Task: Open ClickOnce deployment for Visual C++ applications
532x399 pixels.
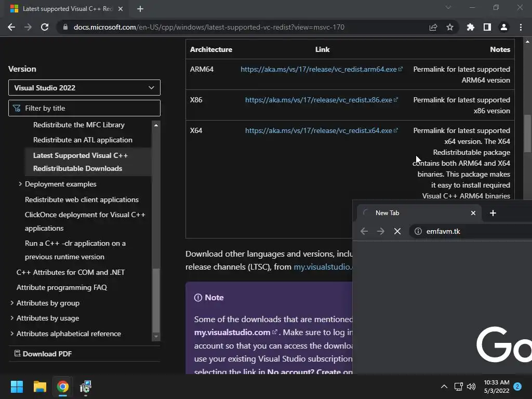Action: pyautogui.click(x=85, y=221)
